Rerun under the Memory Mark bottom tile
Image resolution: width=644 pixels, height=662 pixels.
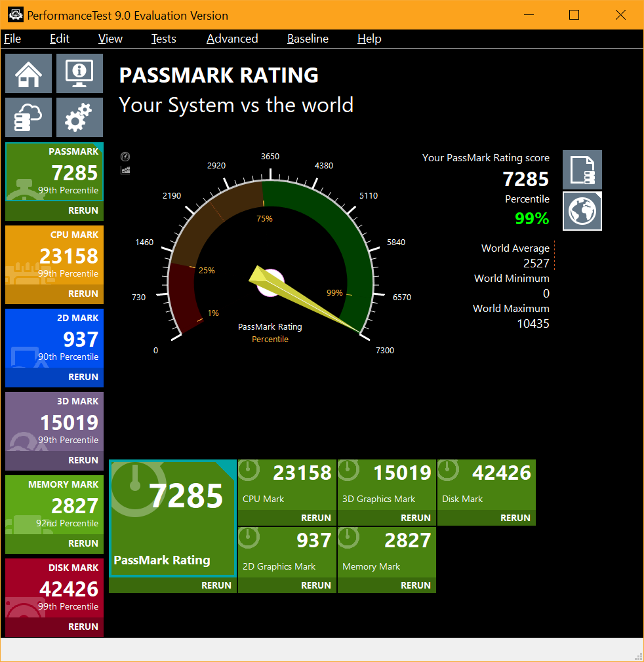point(387,585)
